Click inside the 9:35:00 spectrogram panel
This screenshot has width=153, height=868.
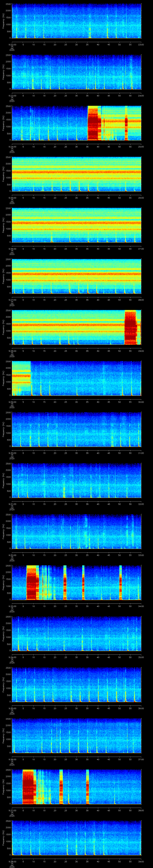(x=76, y=685)
